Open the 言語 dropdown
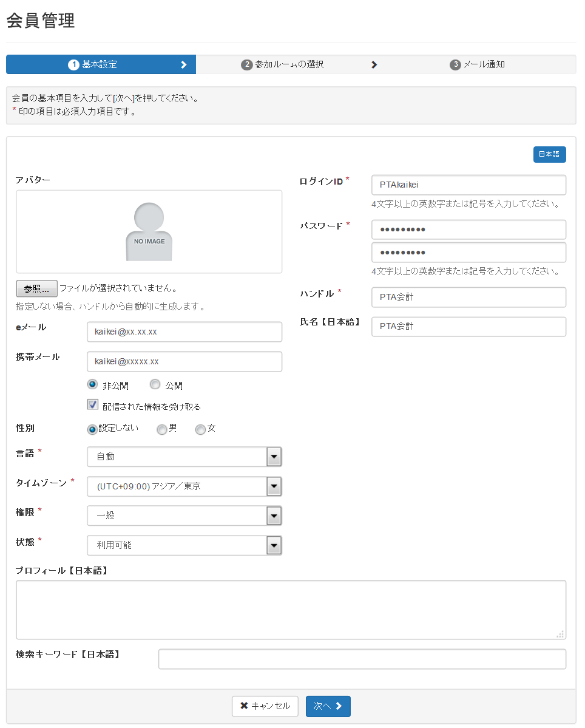585x728 pixels. pos(274,457)
